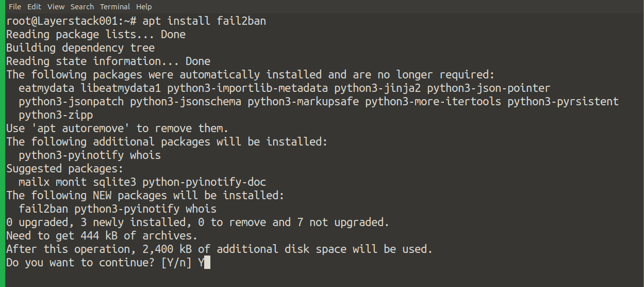Click the 'Building dependency tree' line
This screenshot has height=287, width=644.
point(80,48)
